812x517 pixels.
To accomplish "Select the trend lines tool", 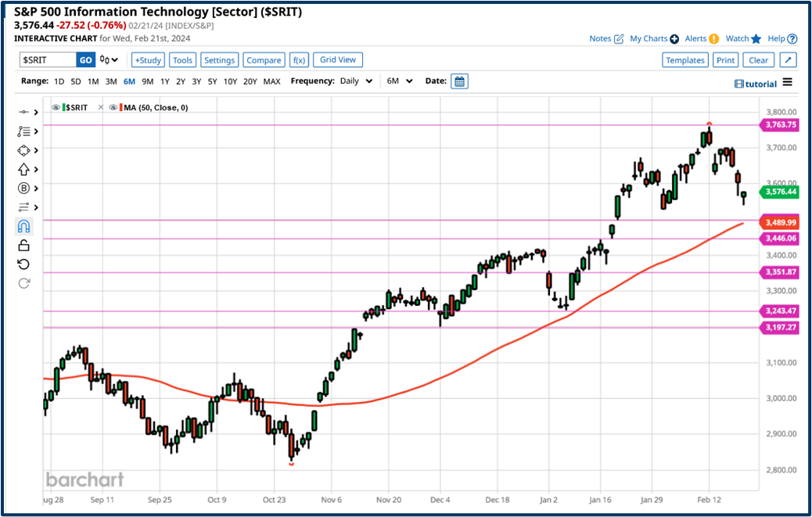I will click(23, 207).
